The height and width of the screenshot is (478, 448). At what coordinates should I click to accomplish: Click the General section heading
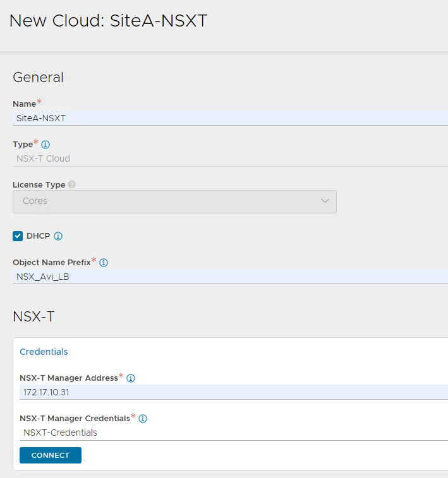pyautogui.click(x=38, y=78)
